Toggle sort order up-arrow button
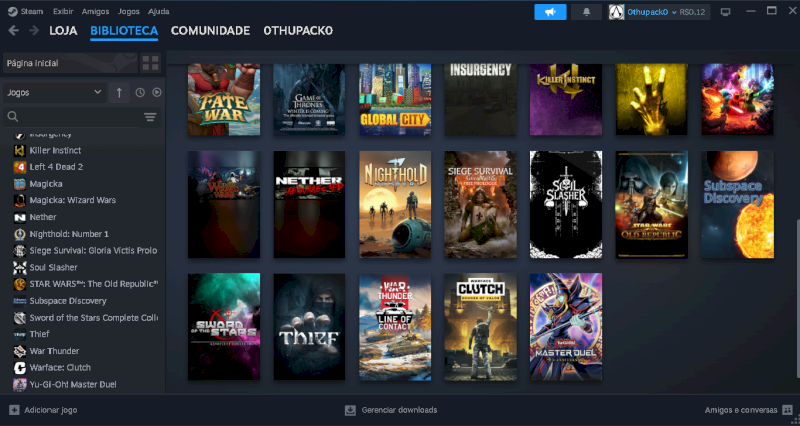The image size is (800, 426). coord(119,92)
